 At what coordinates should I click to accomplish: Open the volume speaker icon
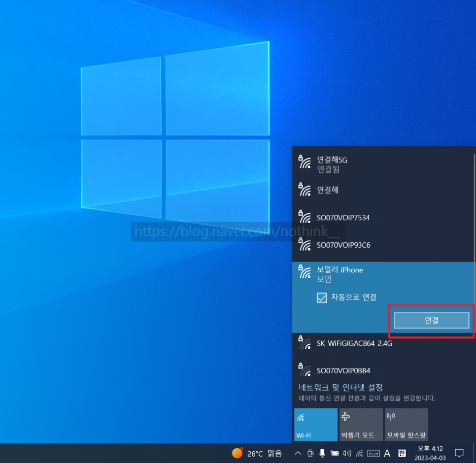(x=347, y=453)
